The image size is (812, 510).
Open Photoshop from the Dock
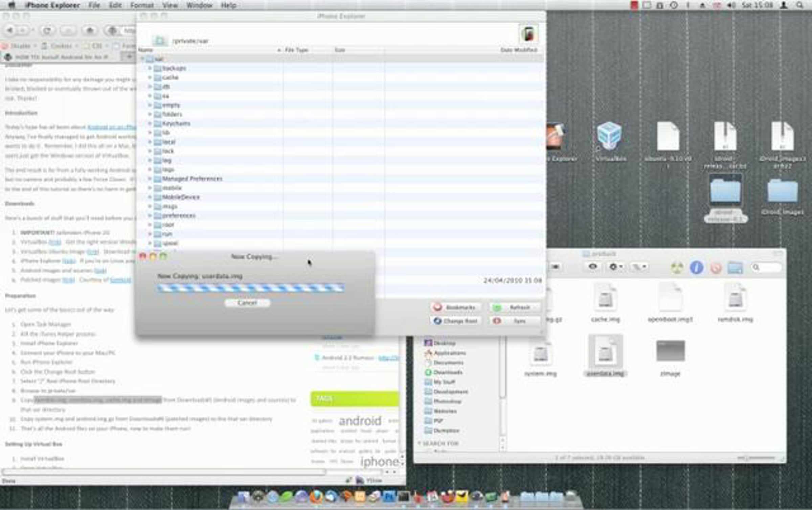389,496
